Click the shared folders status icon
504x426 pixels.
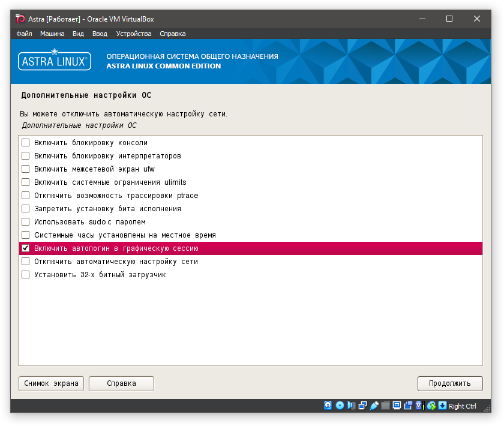[385, 406]
